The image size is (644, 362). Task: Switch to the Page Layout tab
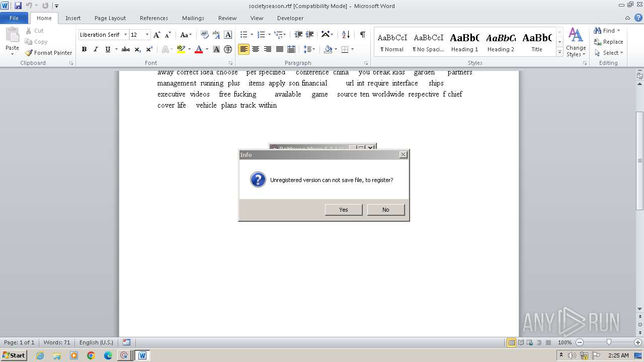click(110, 18)
